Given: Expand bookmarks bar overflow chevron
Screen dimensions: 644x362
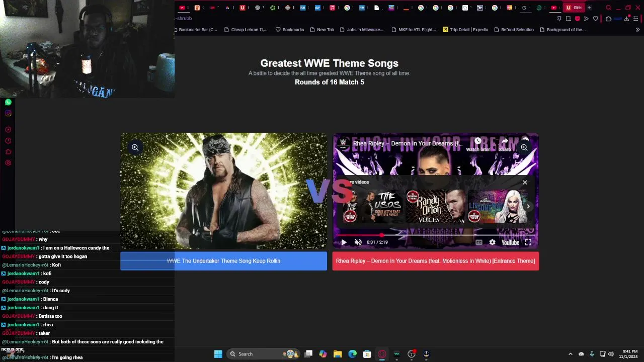Looking at the screenshot, I should click(x=637, y=30).
